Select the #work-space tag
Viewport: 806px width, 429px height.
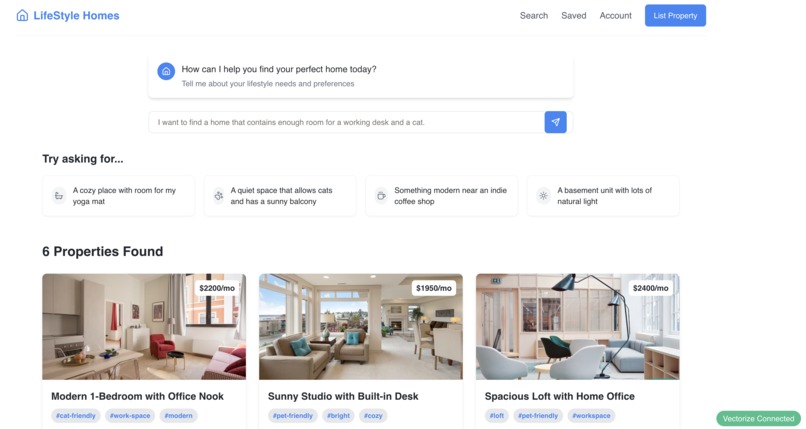tap(130, 416)
